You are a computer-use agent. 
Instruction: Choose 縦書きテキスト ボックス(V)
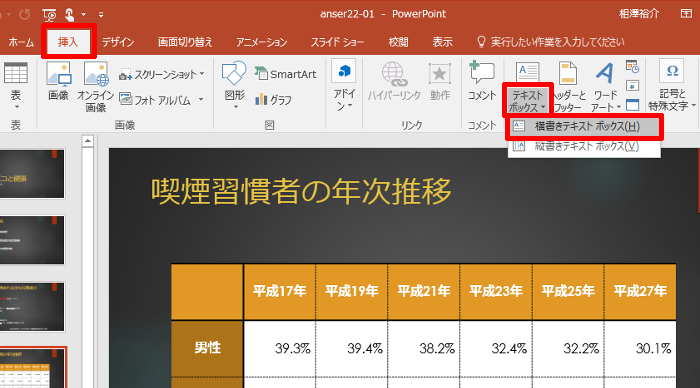click(x=584, y=146)
